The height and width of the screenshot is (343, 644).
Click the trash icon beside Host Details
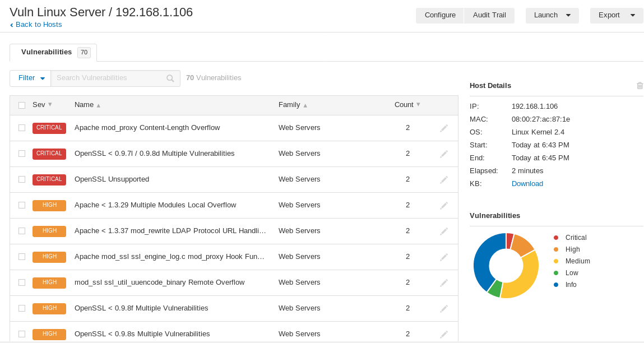tap(640, 86)
